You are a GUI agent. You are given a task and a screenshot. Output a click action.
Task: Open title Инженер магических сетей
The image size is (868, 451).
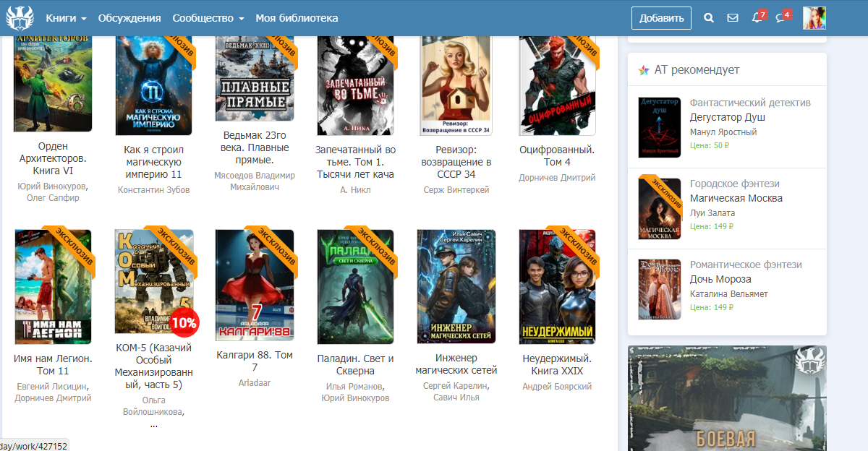pos(456,364)
